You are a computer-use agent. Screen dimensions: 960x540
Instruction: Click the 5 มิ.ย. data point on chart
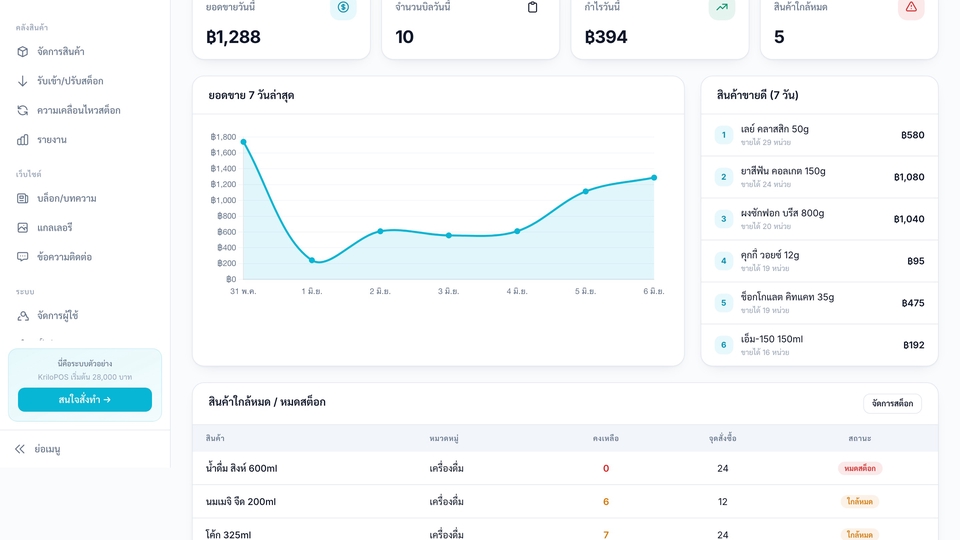click(586, 192)
